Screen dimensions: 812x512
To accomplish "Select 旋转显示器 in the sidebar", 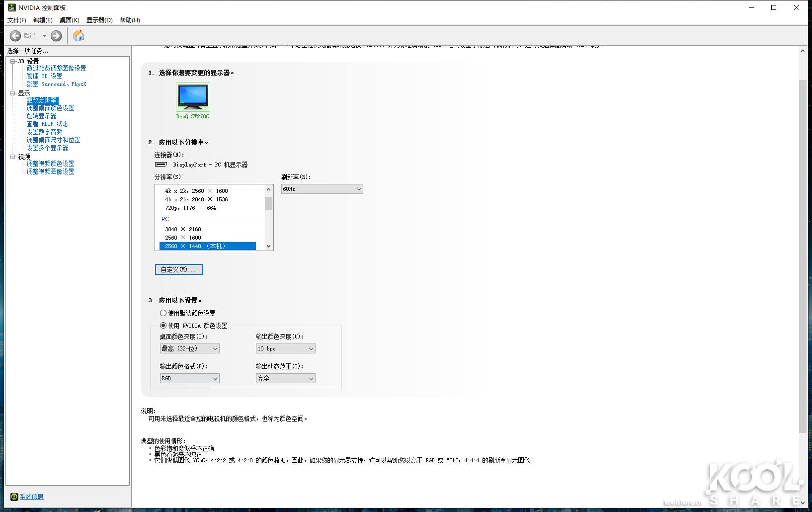I will 41,116.
